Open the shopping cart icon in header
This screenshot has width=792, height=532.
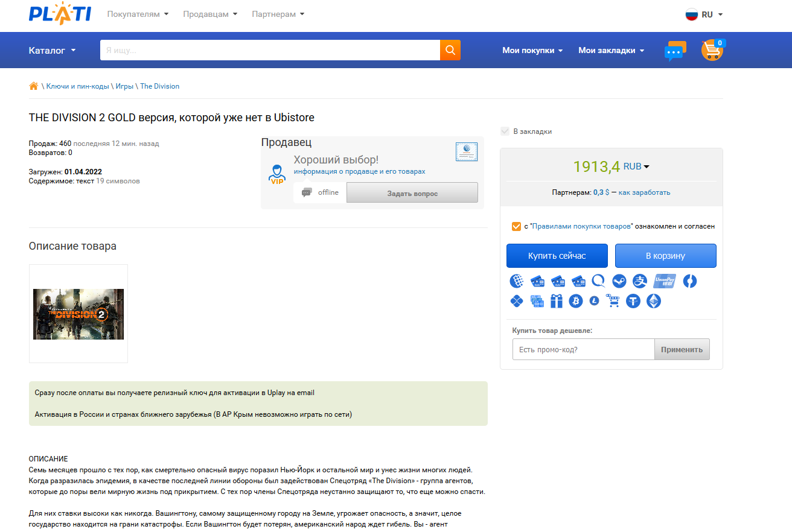pyautogui.click(x=712, y=50)
